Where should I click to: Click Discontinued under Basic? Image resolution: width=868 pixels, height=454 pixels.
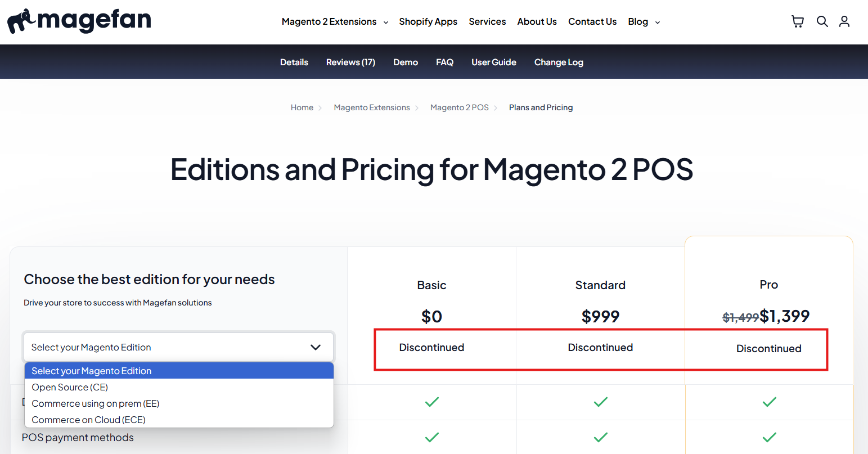pos(431,348)
